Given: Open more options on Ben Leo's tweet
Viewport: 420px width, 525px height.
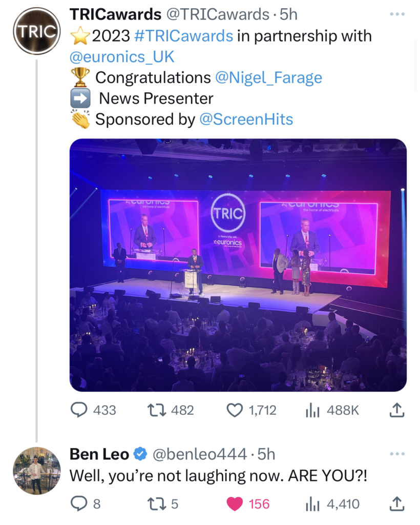Looking at the screenshot, I should pyautogui.click(x=397, y=454).
